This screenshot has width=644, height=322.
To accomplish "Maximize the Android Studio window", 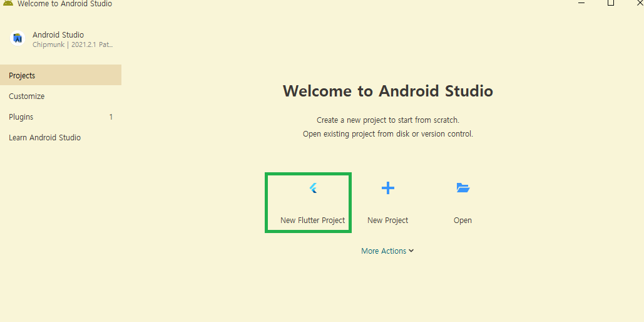I will 611,3.
